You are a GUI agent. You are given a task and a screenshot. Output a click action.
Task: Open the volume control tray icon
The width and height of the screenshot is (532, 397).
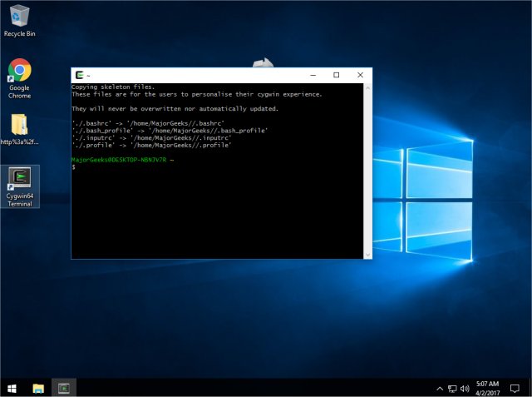click(x=465, y=388)
